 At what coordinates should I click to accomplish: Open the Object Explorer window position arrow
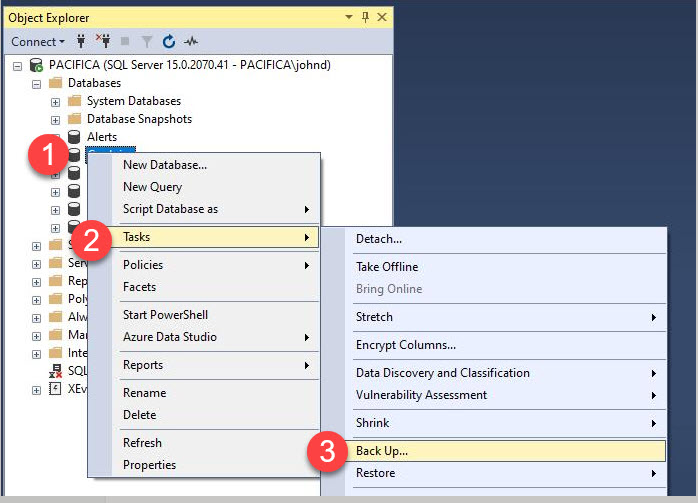[349, 17]
